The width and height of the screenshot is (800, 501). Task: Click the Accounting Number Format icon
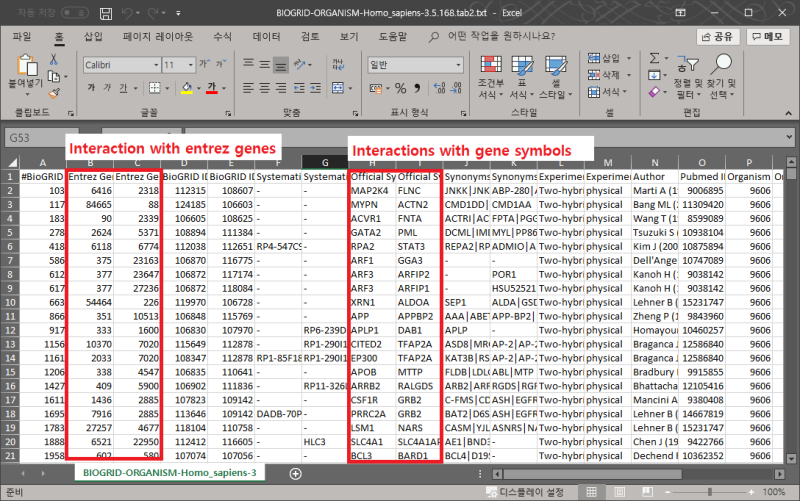click(x=376, y=88)
